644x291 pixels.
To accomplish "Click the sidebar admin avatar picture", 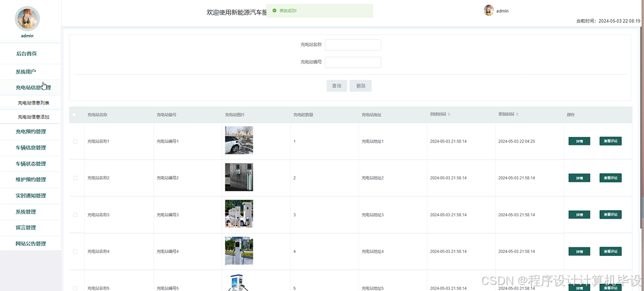I will pyautogui.click(x=27, y=19).
